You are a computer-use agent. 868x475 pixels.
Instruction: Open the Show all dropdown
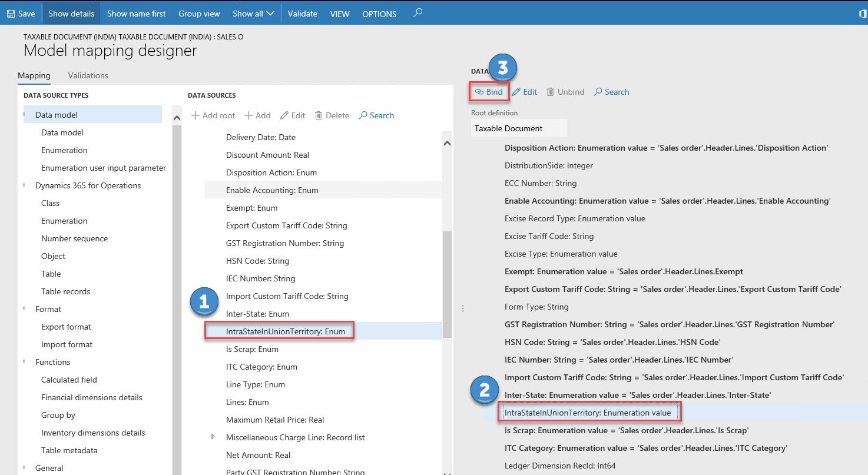[x=253, y=14]
